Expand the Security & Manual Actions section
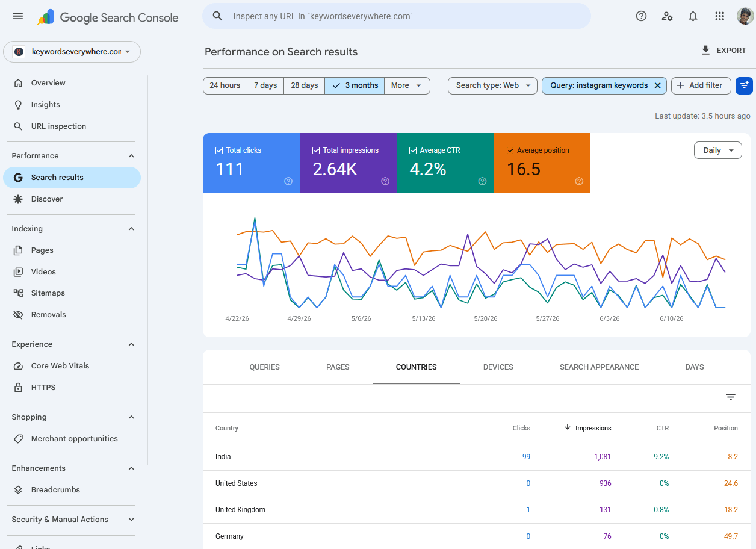The width and height of the screenshot is (756, 549). (x=131, y=520)
